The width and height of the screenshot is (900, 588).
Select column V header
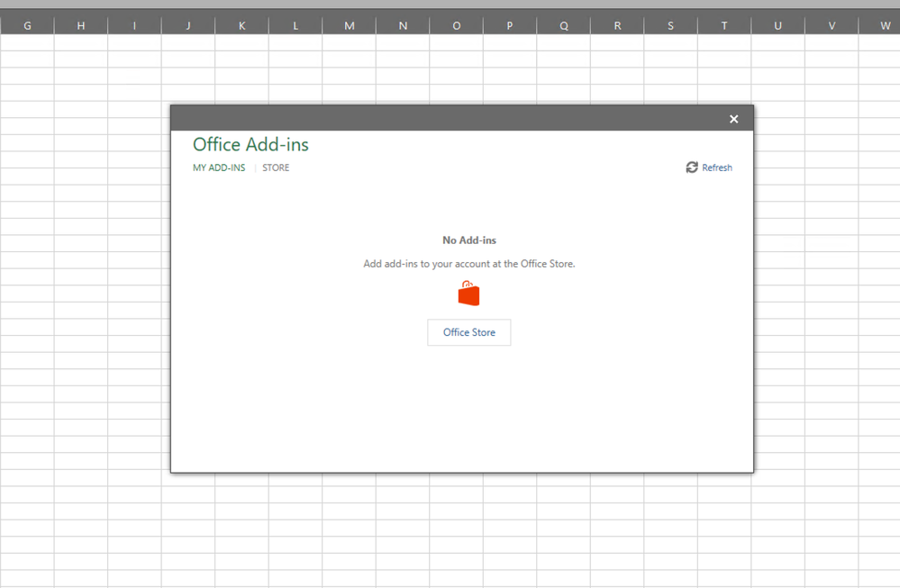(832, 25)
